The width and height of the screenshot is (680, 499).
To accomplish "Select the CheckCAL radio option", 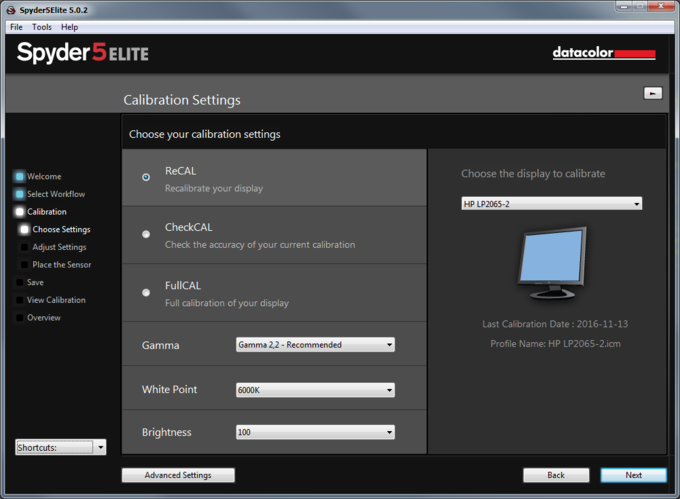I will click(x=146, y=234).
